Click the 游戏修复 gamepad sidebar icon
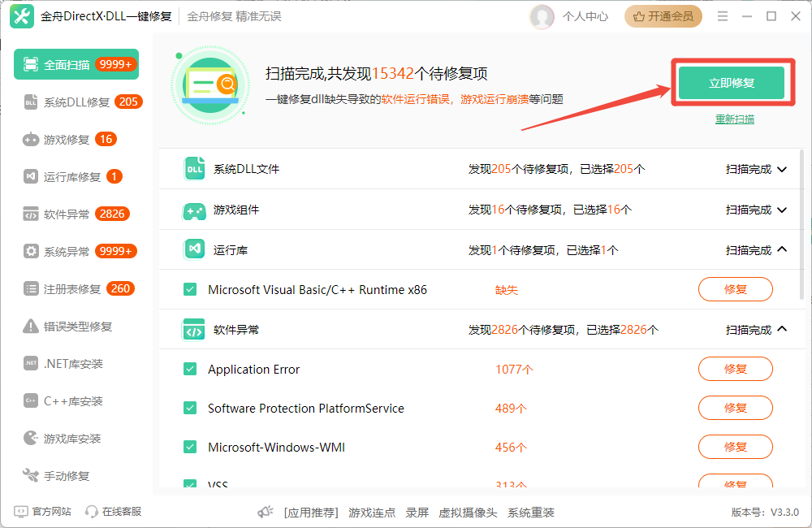Screen dimensions: 812x528 [x=31, y=140]
